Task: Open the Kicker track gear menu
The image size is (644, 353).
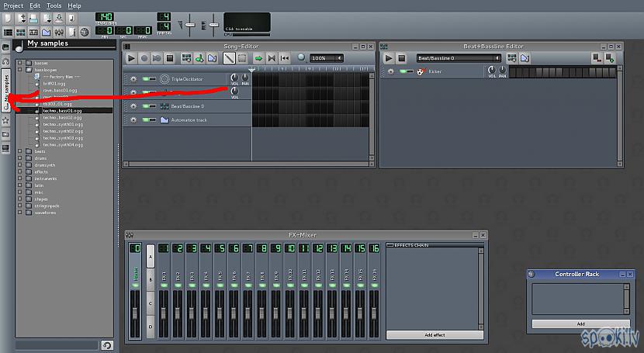Action: [x=390, y=71]
